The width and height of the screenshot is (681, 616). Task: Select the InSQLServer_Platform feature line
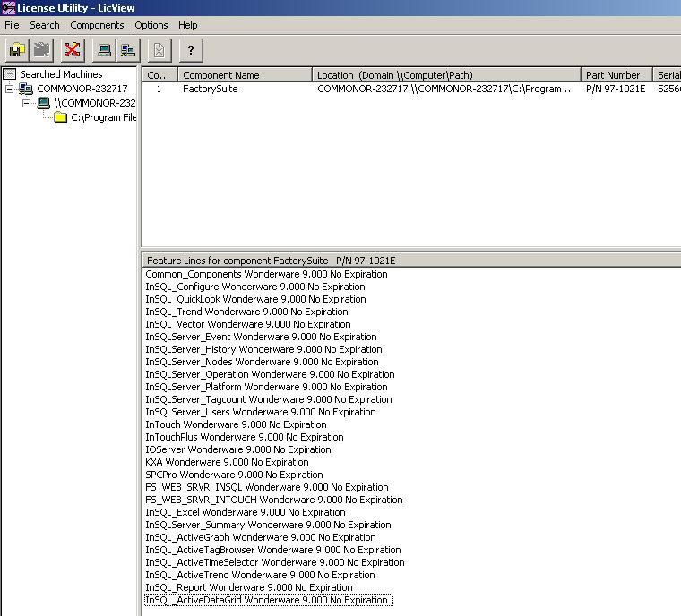pyautogui.click(x=266, y=388)
